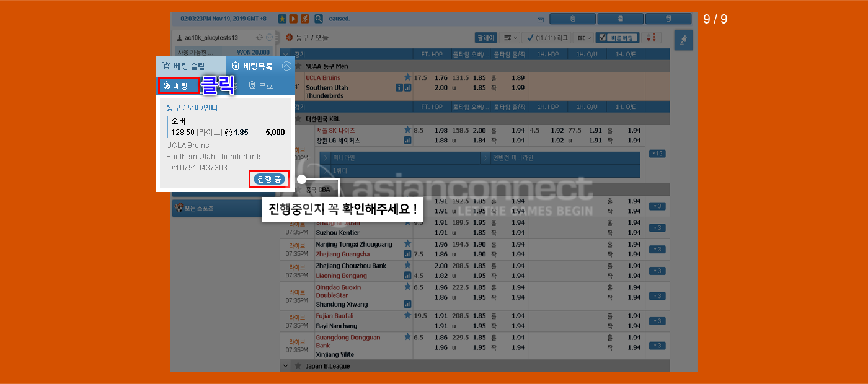Open the sort order dropdown
868x384 pixels.
[x=509, y=38]
